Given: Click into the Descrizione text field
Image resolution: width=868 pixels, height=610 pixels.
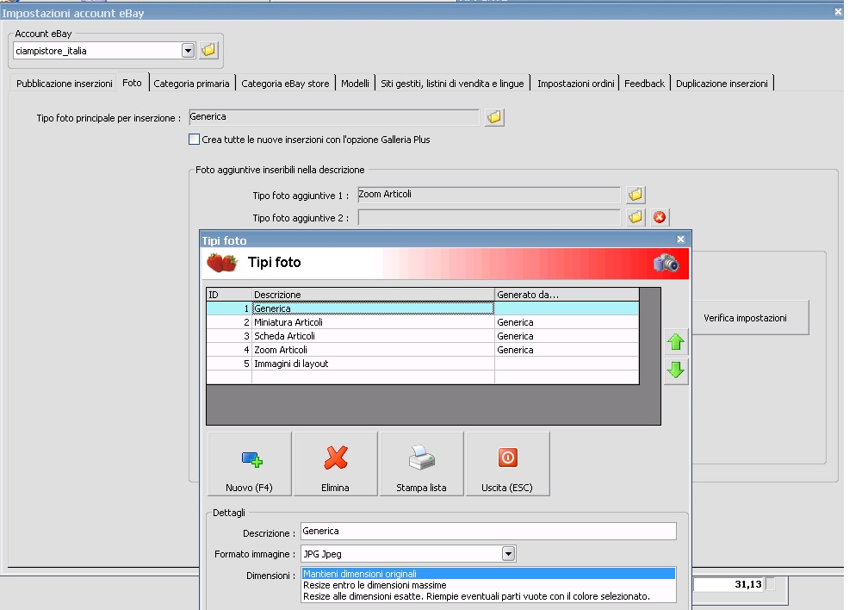Looking at the screenshot, I should 488,532.
